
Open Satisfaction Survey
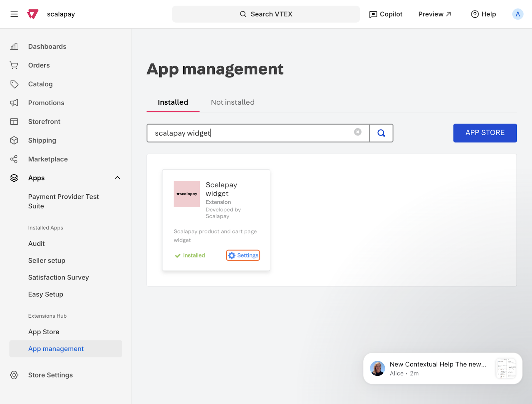(x=59, y=277)
